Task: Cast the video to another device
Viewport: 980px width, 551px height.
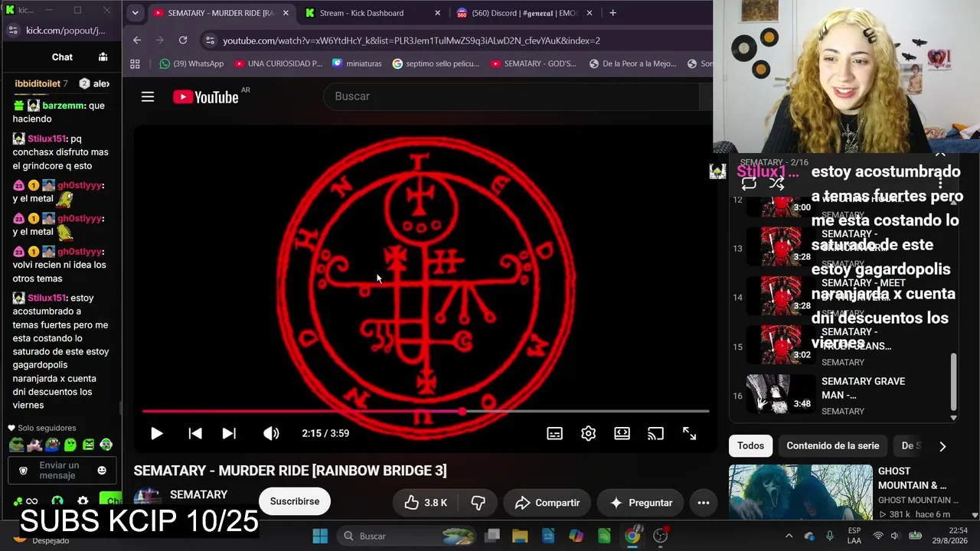Action: (x=655, y=433)
